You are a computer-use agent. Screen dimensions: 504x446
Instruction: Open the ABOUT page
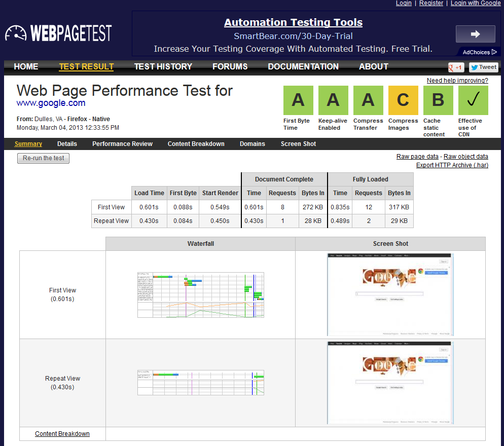[x=374, y=66]
